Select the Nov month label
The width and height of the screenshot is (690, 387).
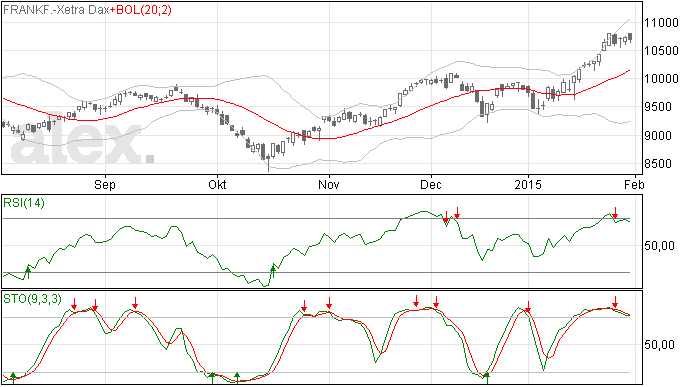point(329,184)
